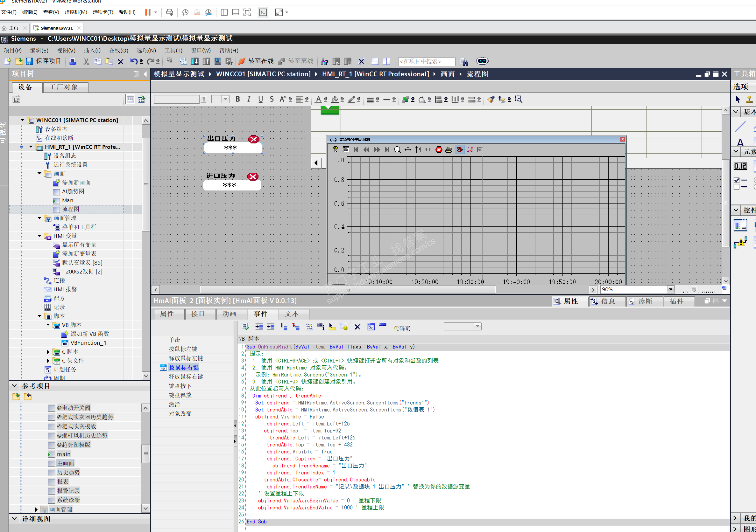Screen dimensions: 756x532
Task: Collapse the HMI 变量 tree node
Action: click(39, 236)
